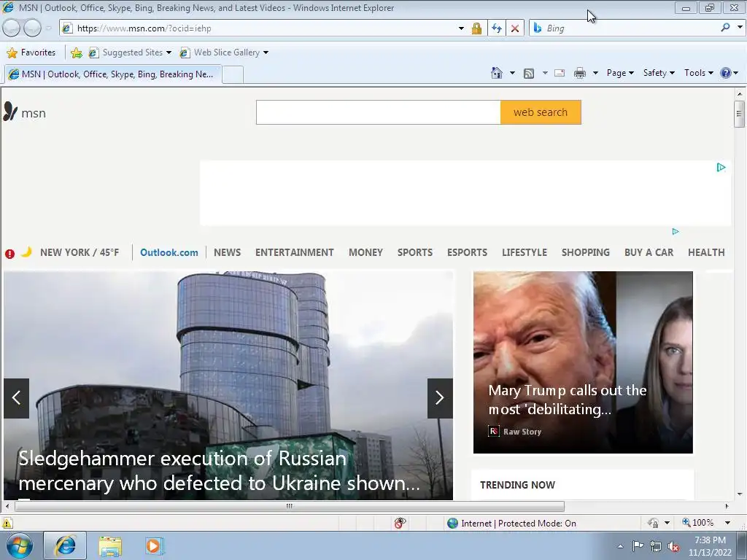Open the Home button dropdown arrow
The image size is (747, 560).
point(512,73)
